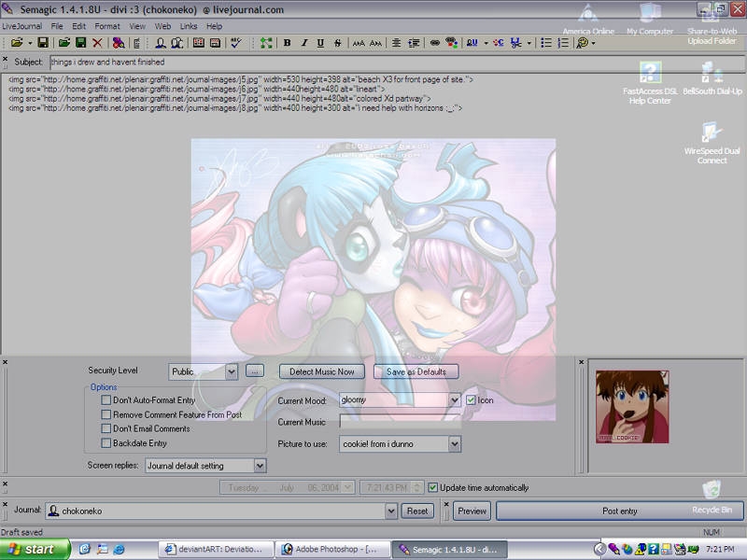Expand the Current Mood dropdown
Viewport: 747px width, 560px height.
tap(455, 400)
